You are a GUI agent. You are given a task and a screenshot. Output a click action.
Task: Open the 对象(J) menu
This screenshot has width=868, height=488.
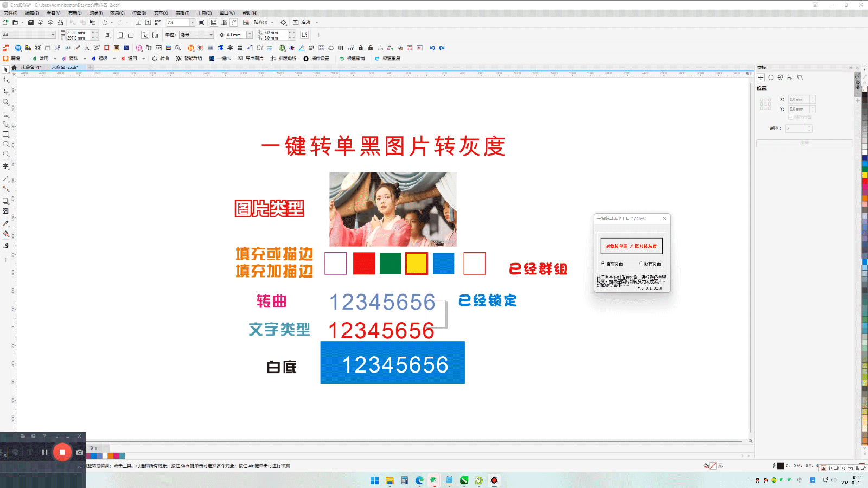tap(96, 13)
